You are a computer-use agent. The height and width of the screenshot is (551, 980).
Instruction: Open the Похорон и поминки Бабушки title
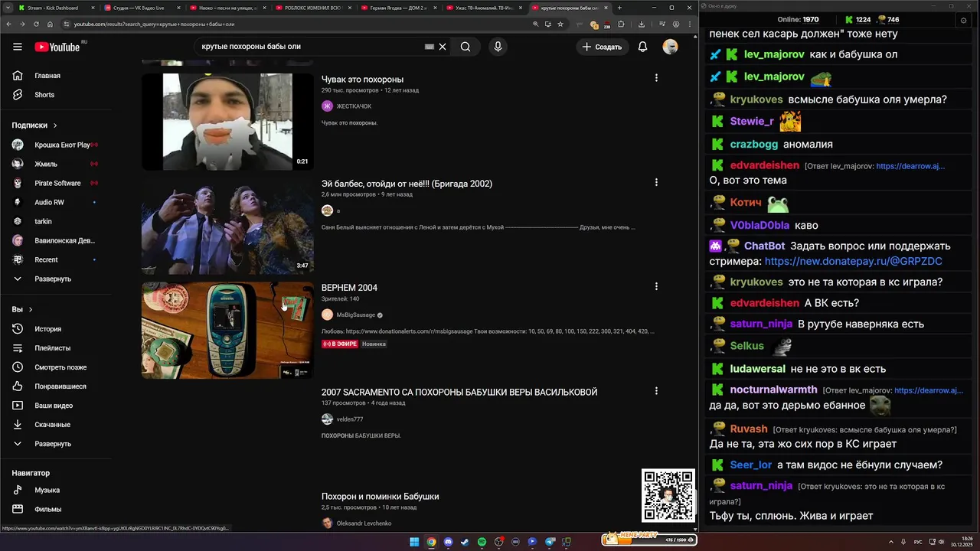tap(380, 497)
